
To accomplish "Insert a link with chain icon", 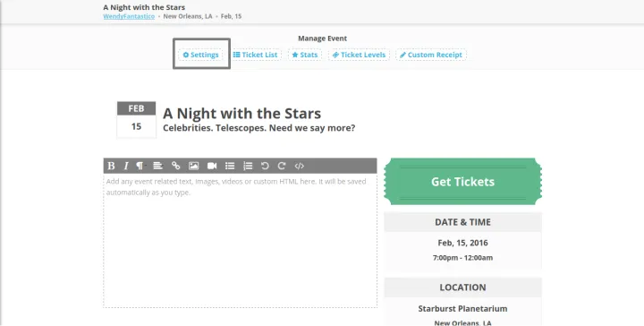I will [x=176, y=166].
